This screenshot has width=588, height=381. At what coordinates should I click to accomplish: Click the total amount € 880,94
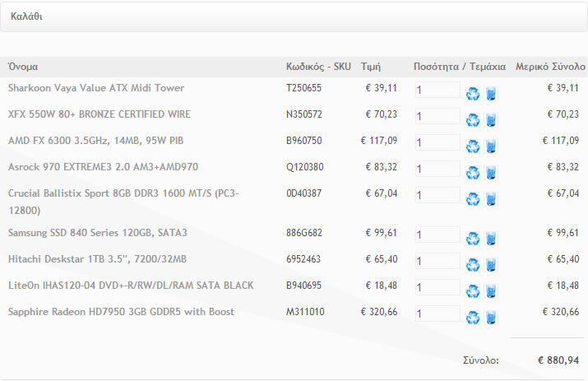point(558,360)
